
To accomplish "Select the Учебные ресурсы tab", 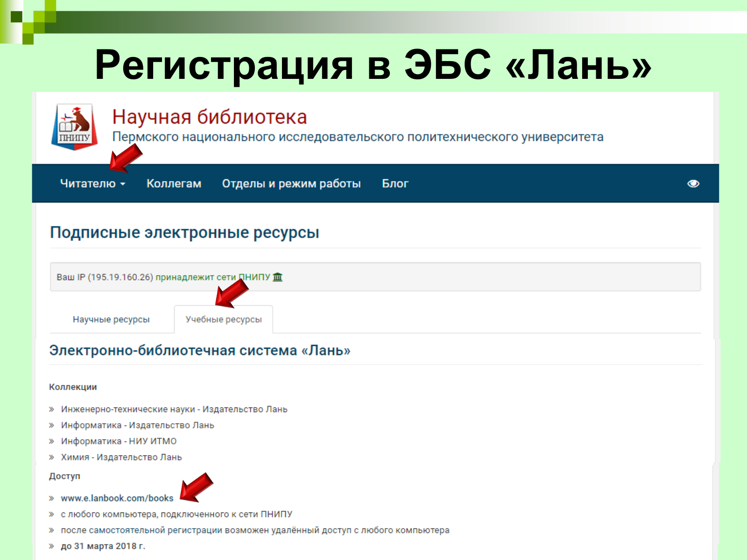I will coord(224,319).
